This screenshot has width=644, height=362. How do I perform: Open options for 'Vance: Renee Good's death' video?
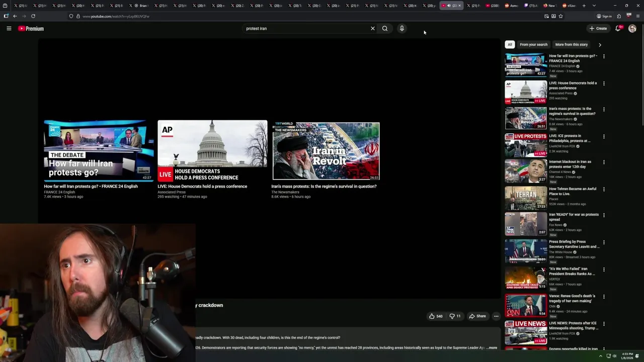coord(604,297)
